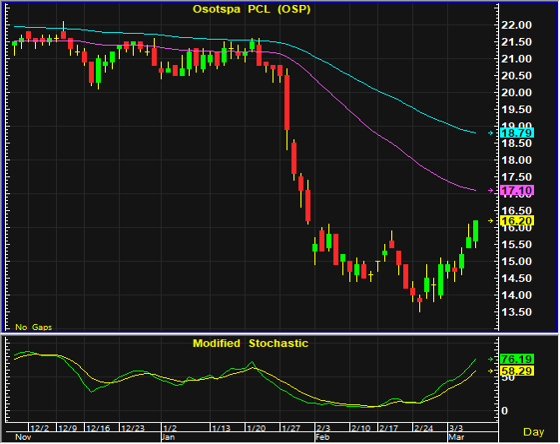Select the 2/24 date marker

click(423, 428)
